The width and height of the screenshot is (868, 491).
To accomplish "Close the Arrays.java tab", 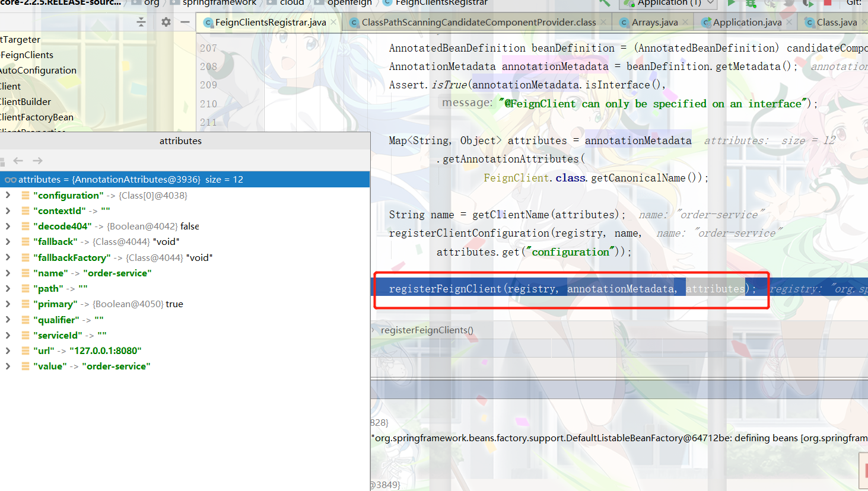I will click(685, 23).
